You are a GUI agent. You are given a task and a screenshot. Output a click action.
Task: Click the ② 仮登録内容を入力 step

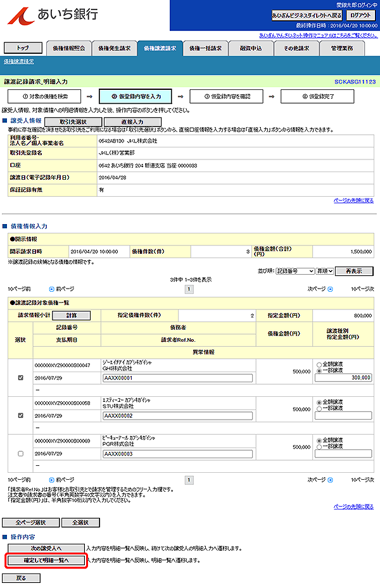(136, 96)
